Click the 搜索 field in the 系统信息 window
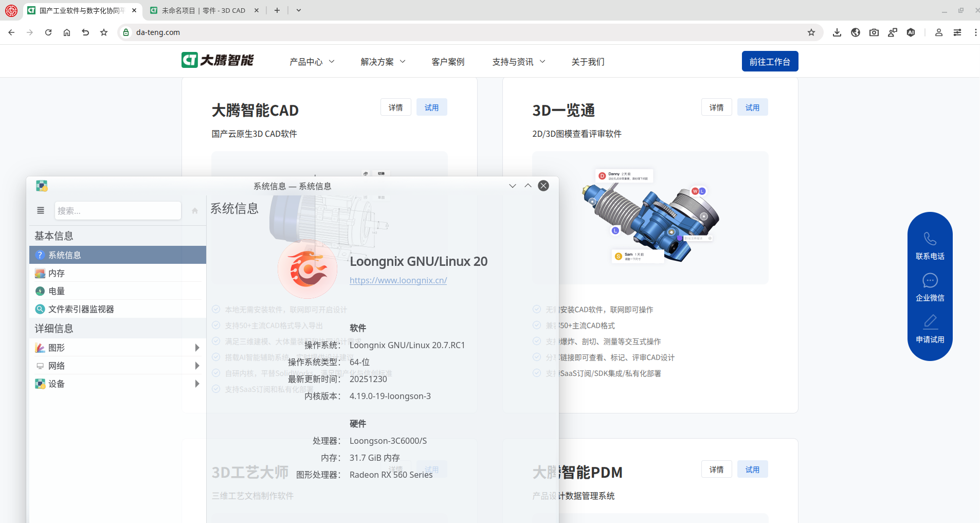The image size is (980, 523). click(x=118, y=210)
